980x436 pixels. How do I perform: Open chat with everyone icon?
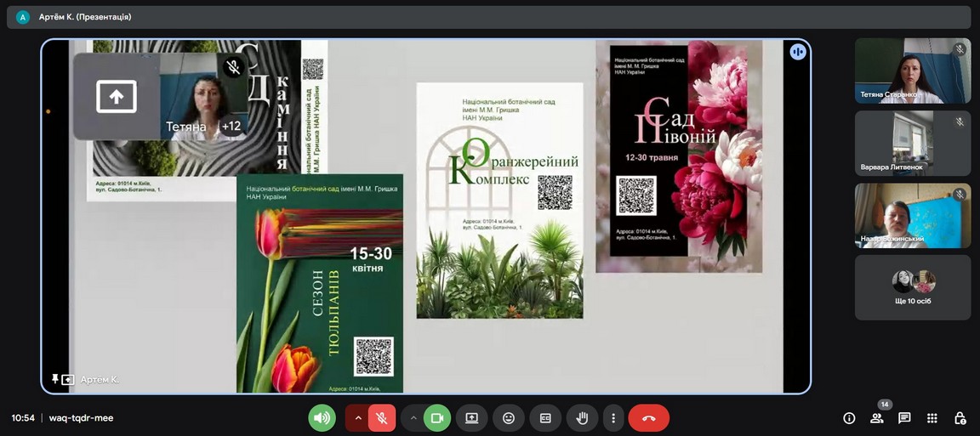tap(904, 418)
